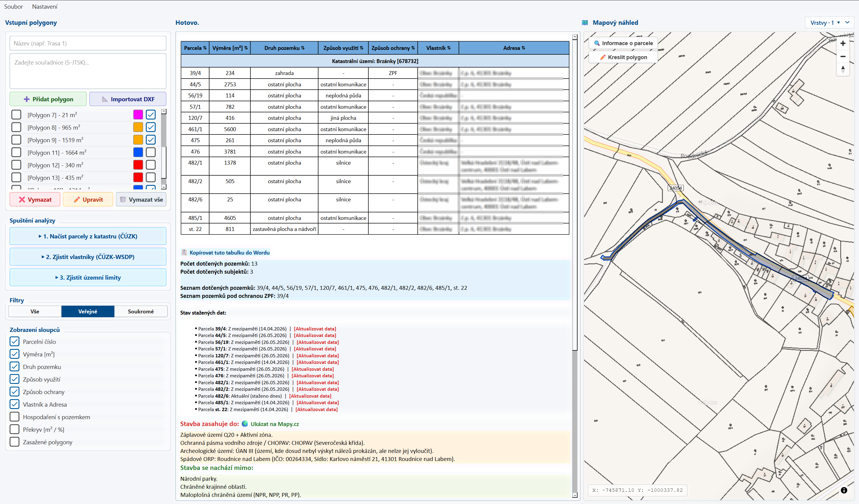Image resolution: width=859 pixels, height=504 pixels.
Task: Open orange color swatch of Polygon 8
Action: (138, 127)
